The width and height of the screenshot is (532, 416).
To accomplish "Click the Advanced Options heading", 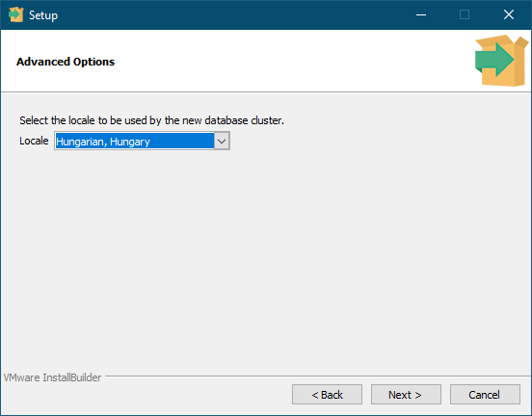I will pyautogui.click(x=66, y=62).
